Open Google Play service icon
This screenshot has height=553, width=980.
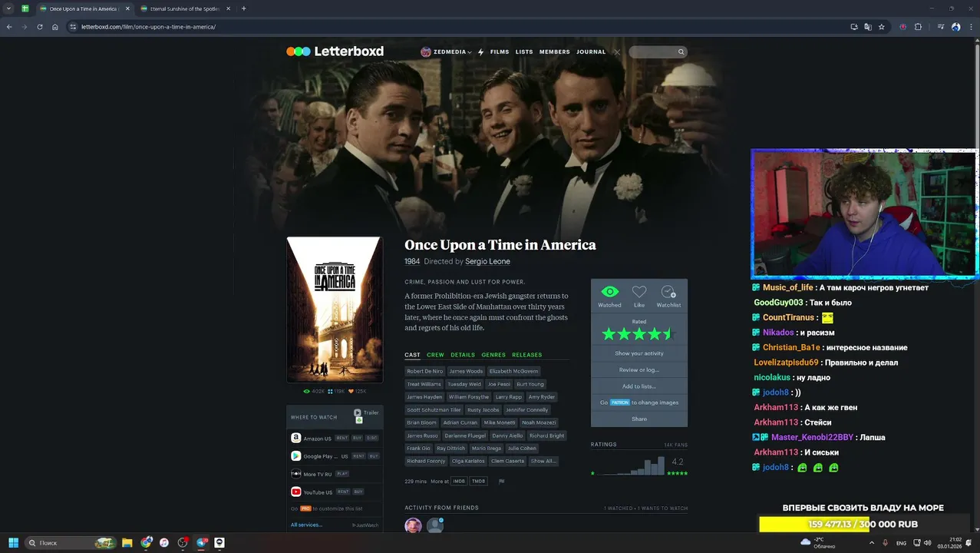click(295, 455)
